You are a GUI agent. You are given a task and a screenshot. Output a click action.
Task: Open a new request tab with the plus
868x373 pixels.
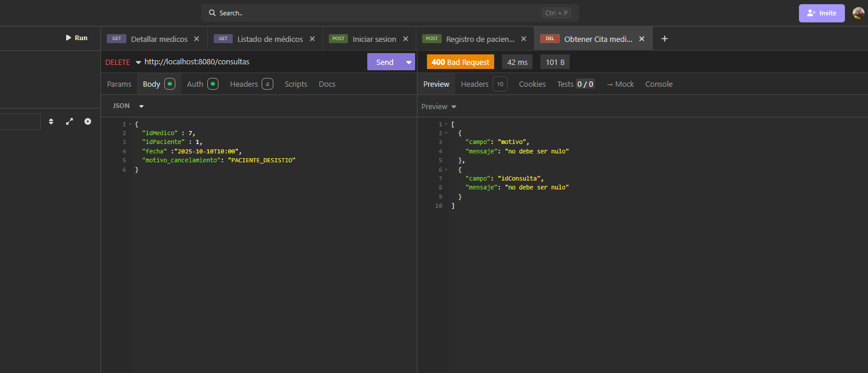(x=664, y=39)
